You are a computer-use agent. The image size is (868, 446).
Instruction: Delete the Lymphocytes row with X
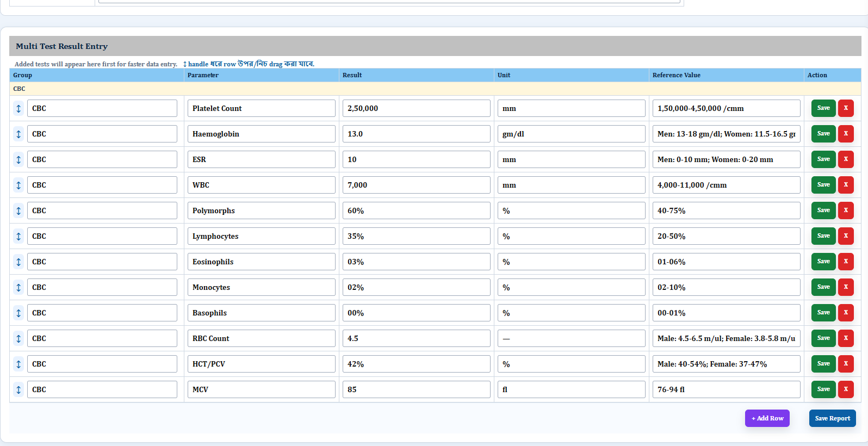[x=846, y=236]
